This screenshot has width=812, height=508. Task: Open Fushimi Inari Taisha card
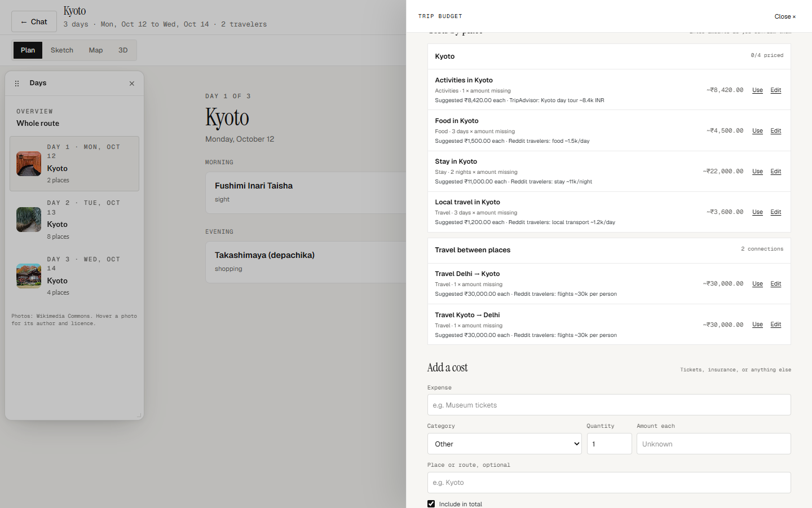(x=306, y=192)
